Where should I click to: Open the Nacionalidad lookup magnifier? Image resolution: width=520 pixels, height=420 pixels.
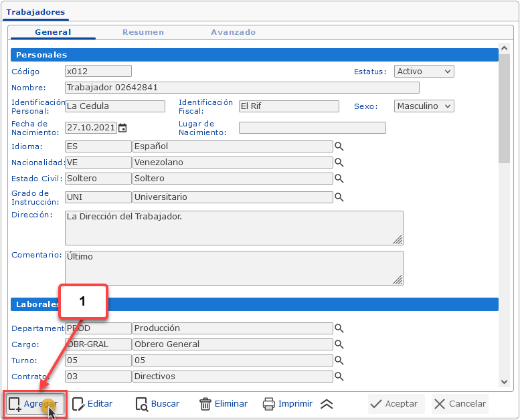pyautogui.click(x=339, y=163)
